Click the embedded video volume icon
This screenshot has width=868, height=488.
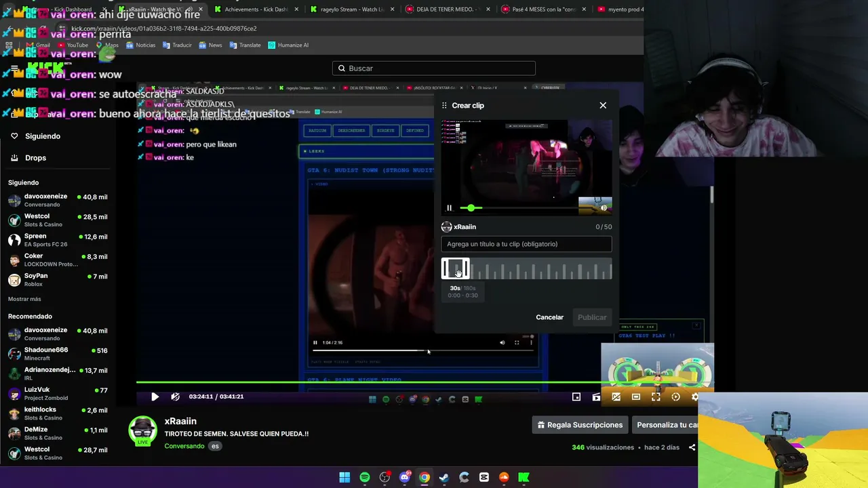[x=502, y=342]
